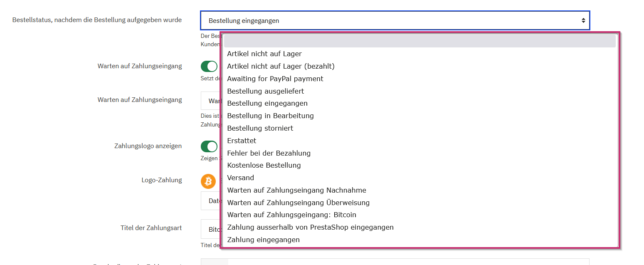This screenshot has height=265, width=644.
Task: Click the Titel der Zahlungsart input field
Action: [211, 229]
